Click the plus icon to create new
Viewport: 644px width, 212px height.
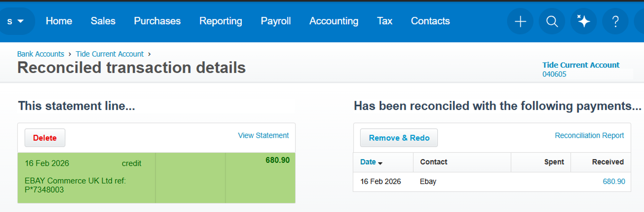520,22
